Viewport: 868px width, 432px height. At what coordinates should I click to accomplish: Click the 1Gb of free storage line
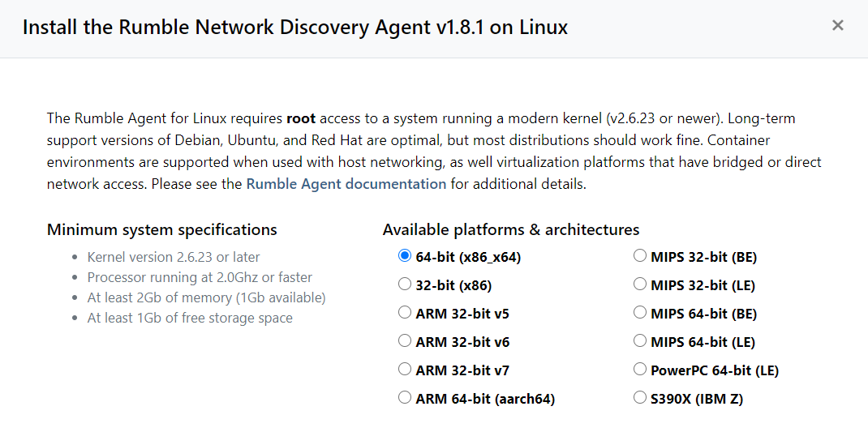pos(190,318)
